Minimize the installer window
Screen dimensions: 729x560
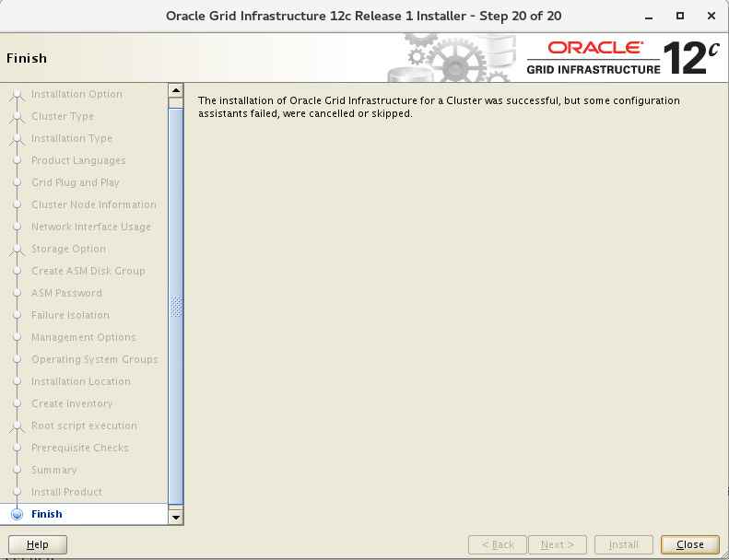coord(649,17)
